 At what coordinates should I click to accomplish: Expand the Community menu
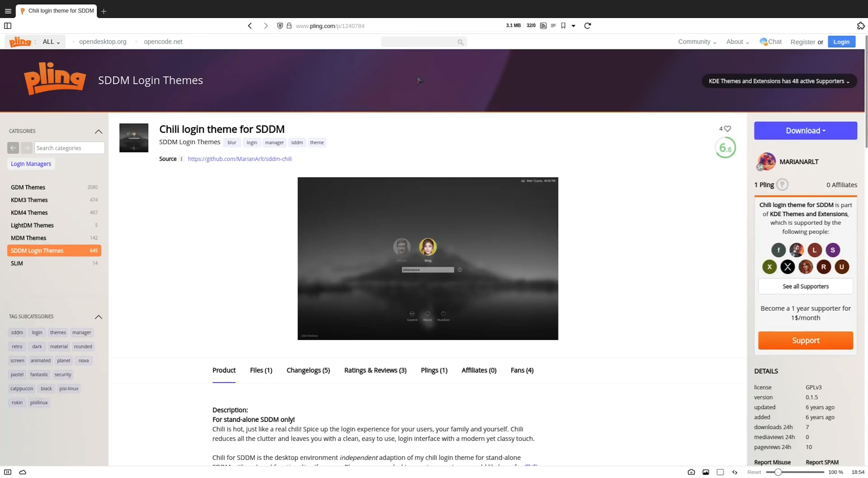(x=697, y=42)
